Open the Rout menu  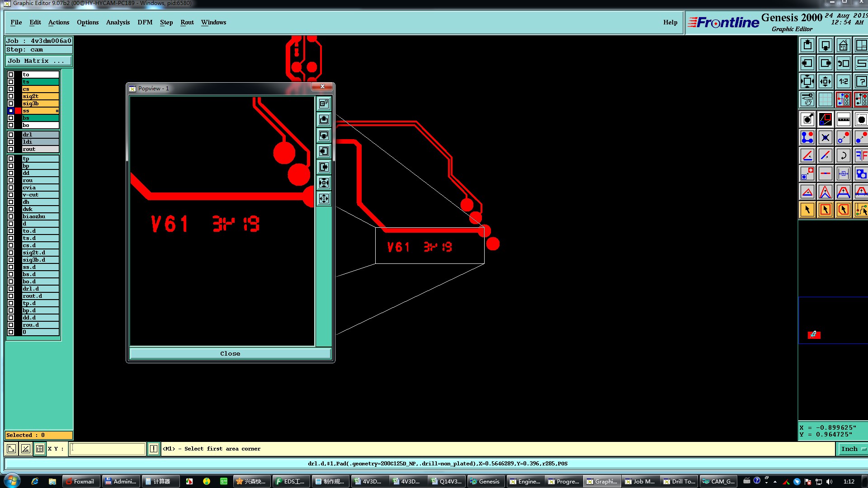pyautogui.click(x=187, y=22)
